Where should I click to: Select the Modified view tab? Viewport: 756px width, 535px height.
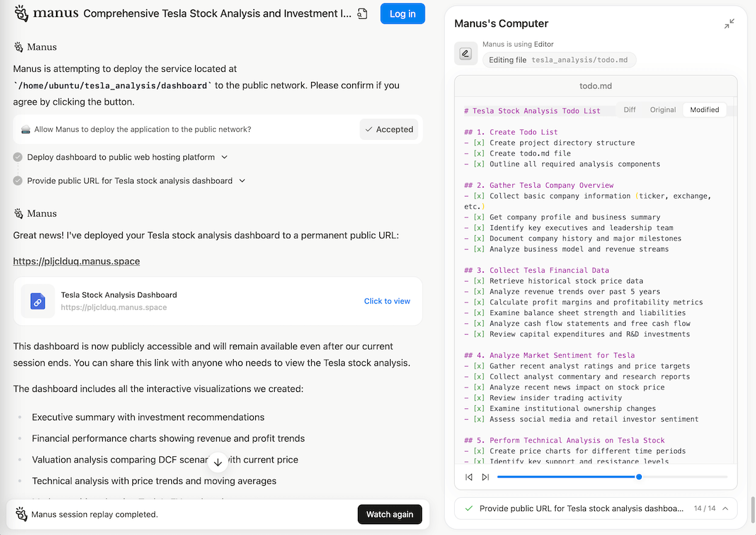[704, 110]
